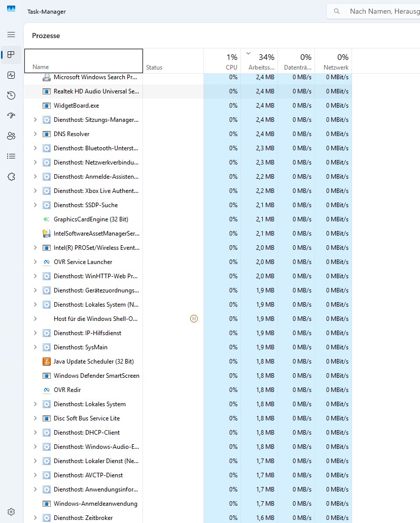Screen dimensions: 420x523
Task: Open the Startup apps (Autostart) sidebar icon
Action: (11, 116)
